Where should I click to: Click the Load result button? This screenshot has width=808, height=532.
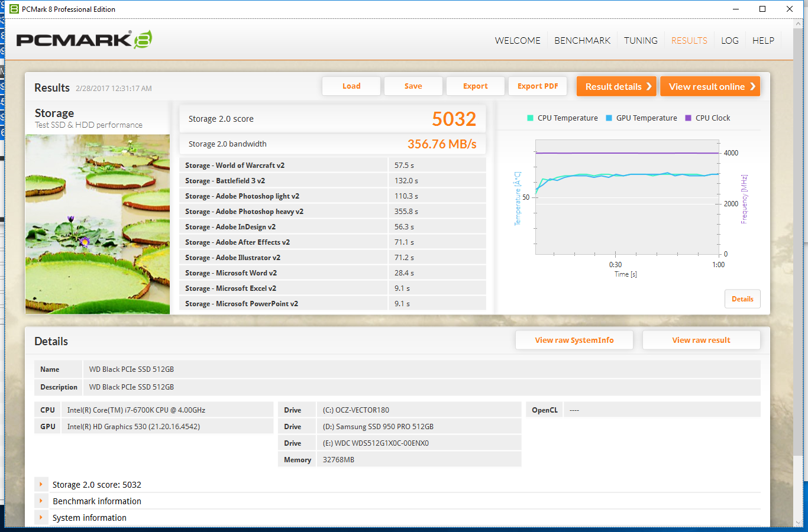(x=351, y=86)
